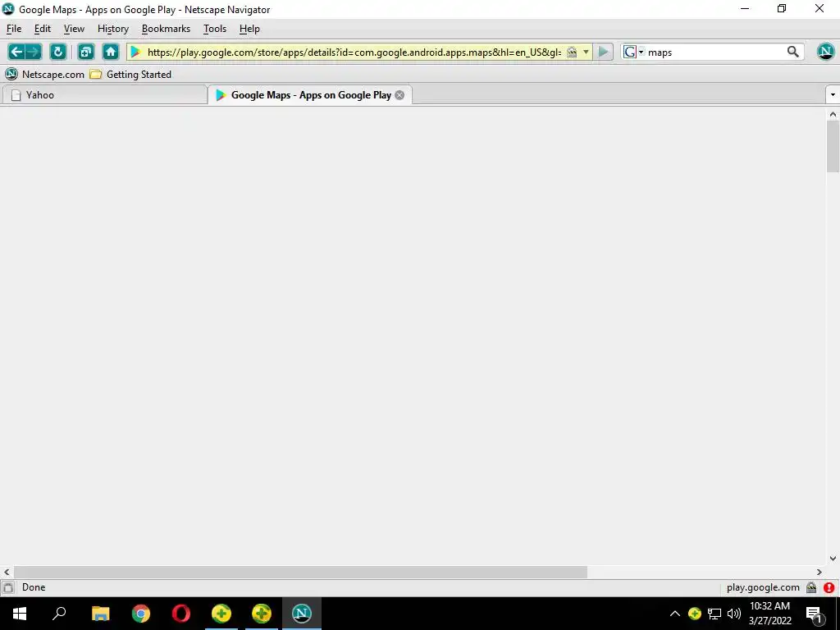
Task: Click in the URL address field
Action: coord(354,52)
